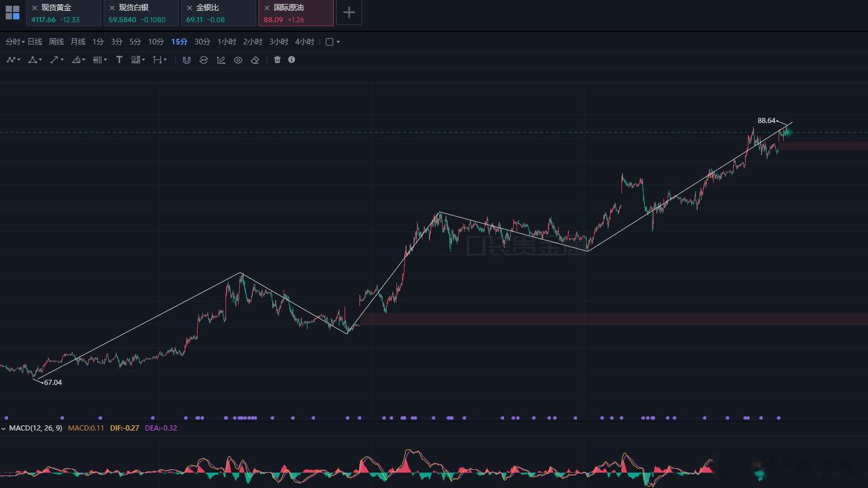Select the 30分 timeframe

point(202,42)
